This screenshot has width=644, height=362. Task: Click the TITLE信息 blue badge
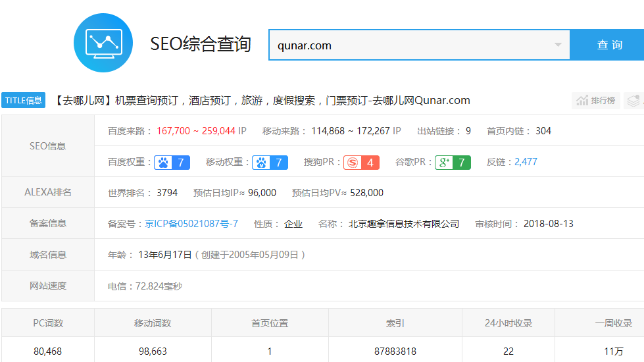(24, 100)
